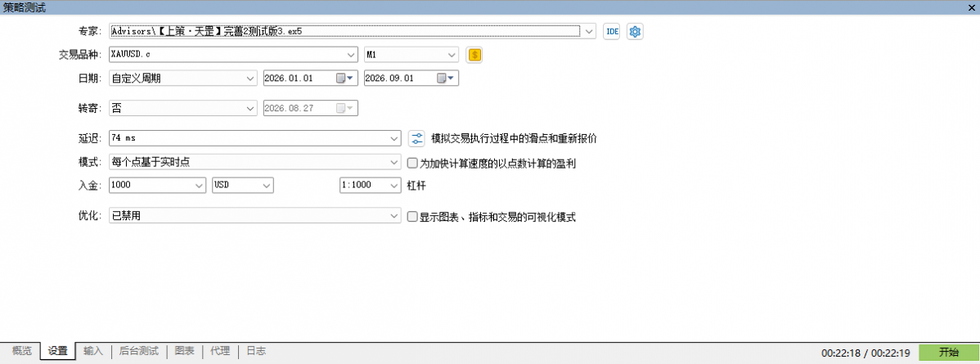Expand the 1:1000 leverage dropdown
This screenshot has height=364, width=980.
[x=394, y=186]
